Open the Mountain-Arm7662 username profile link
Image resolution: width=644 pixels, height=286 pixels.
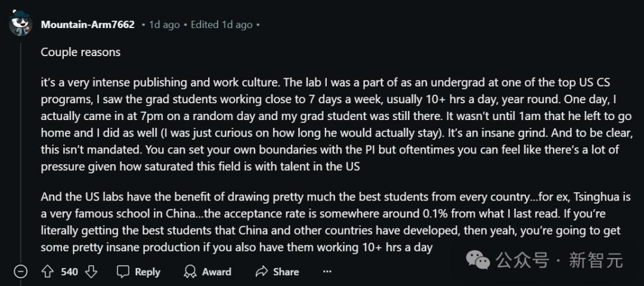88,24
